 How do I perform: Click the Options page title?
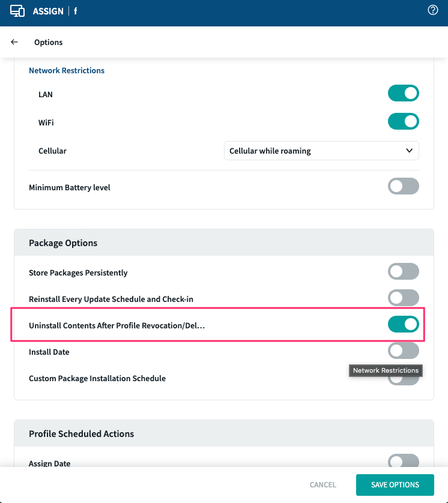pyautogui.click(x=49, y=42)
